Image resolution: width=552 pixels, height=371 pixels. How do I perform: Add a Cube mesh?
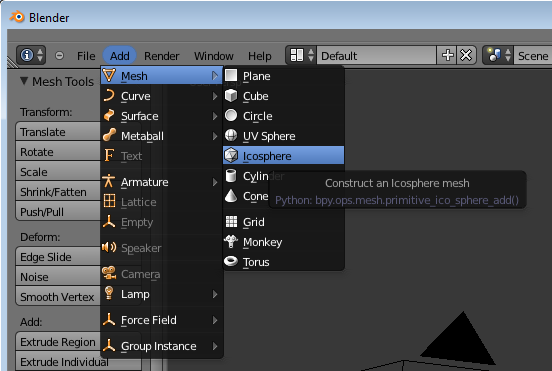(x=283, y=96)
